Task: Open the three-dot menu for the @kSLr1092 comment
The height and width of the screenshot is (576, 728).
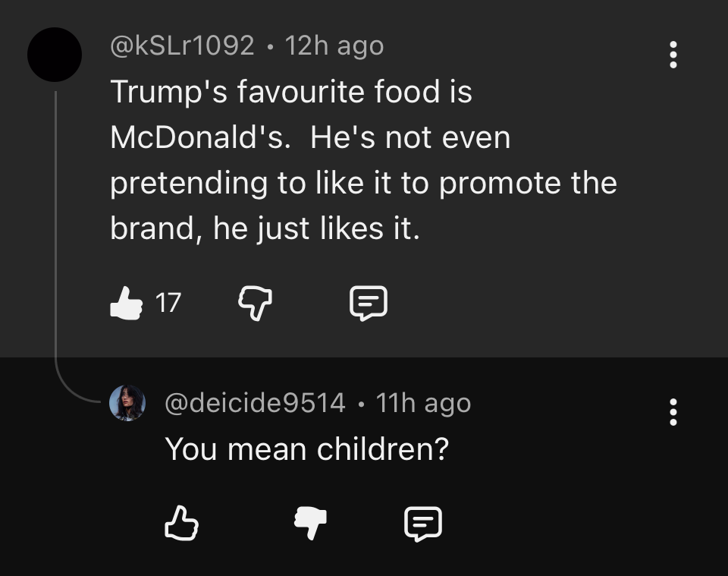Action: (x=672, y=55)
